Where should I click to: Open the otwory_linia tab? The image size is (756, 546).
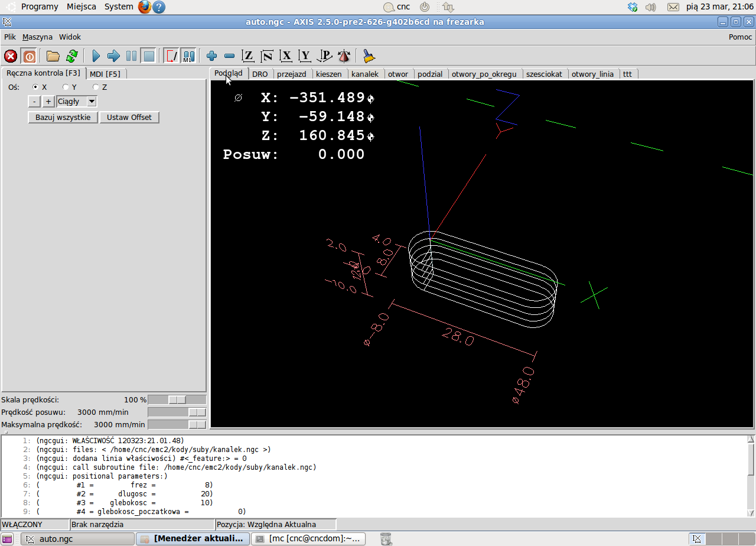(592, 74)
